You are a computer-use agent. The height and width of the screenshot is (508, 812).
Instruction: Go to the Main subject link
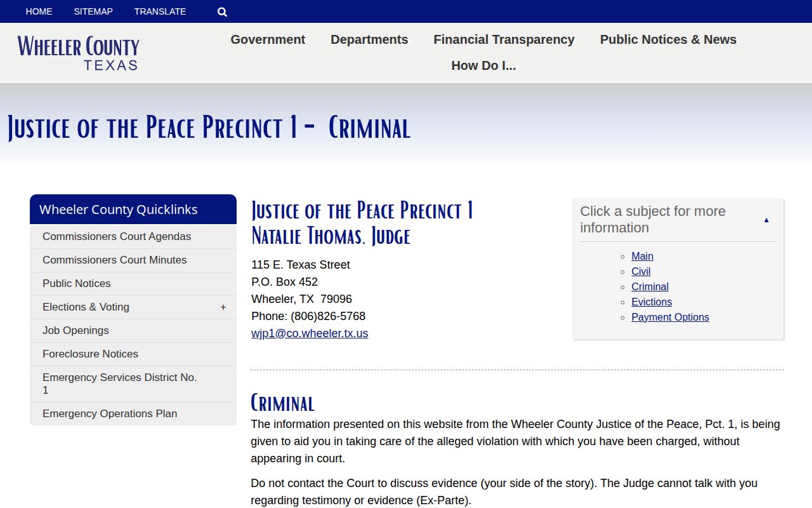point(642,257)
